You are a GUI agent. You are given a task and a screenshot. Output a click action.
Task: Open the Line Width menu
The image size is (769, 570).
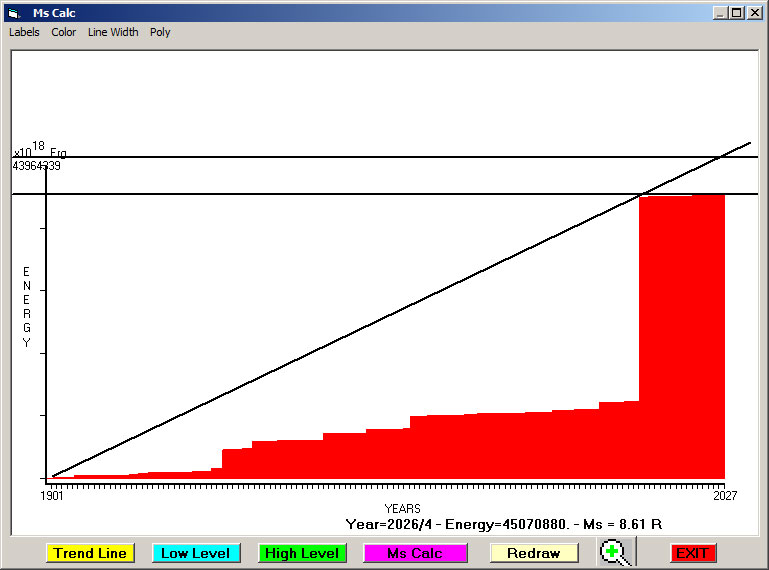(x=113, y=32)
